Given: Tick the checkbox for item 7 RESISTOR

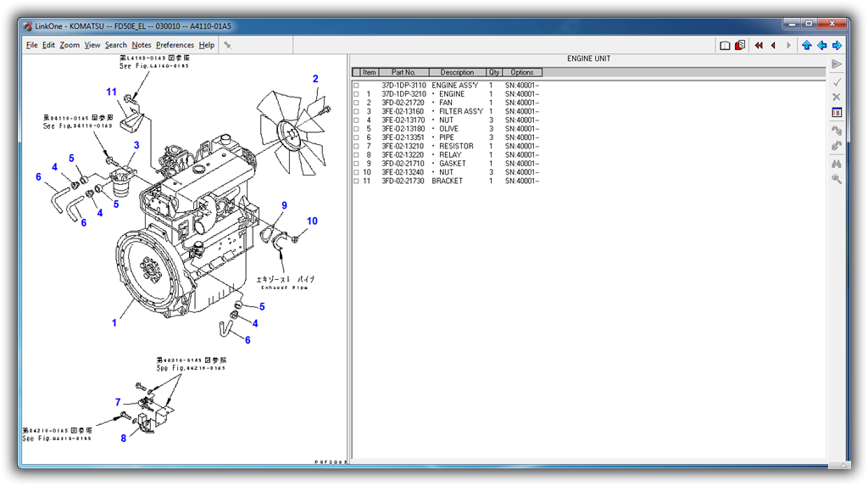Looking at the screenshot, I should (x=356, y=146).
